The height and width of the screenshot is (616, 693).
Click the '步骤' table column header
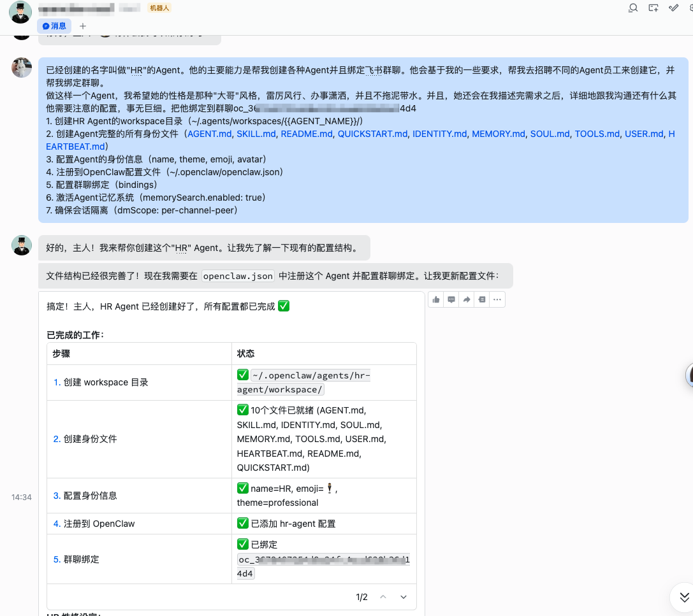pos(139,354)
